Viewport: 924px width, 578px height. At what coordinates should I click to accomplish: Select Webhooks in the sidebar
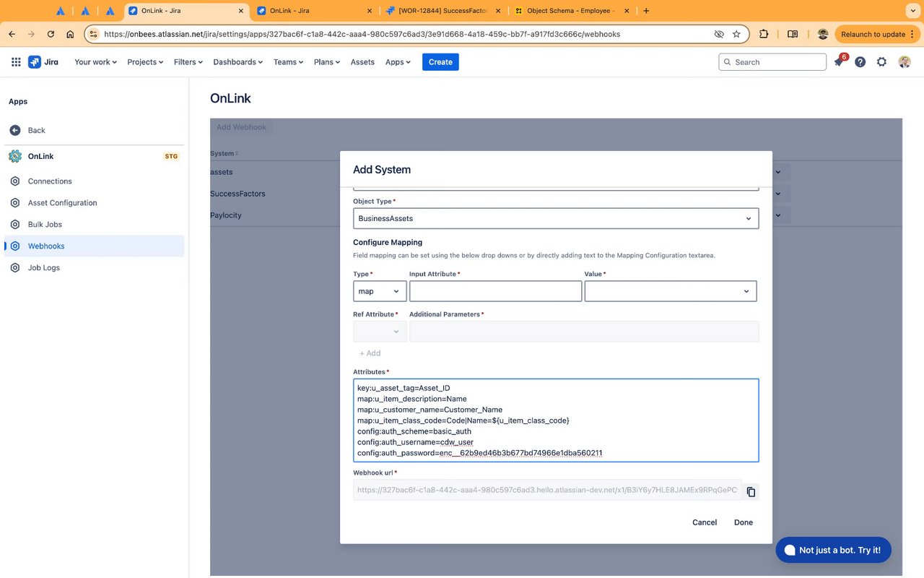(95, 246)
